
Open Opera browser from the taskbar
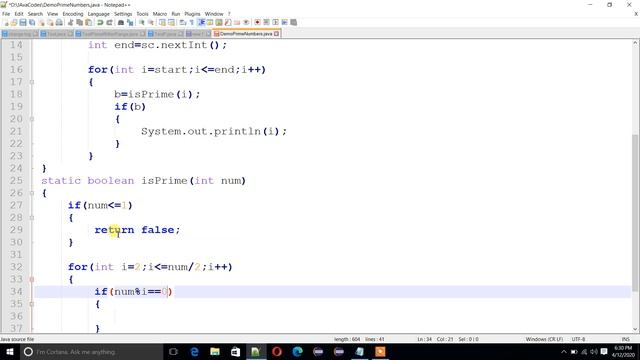click(277, 352)
